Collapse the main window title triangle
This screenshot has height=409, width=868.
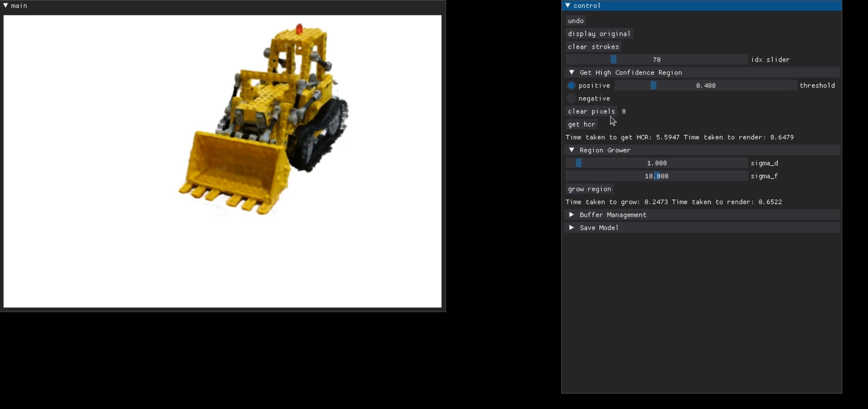[x=6, y=5]
